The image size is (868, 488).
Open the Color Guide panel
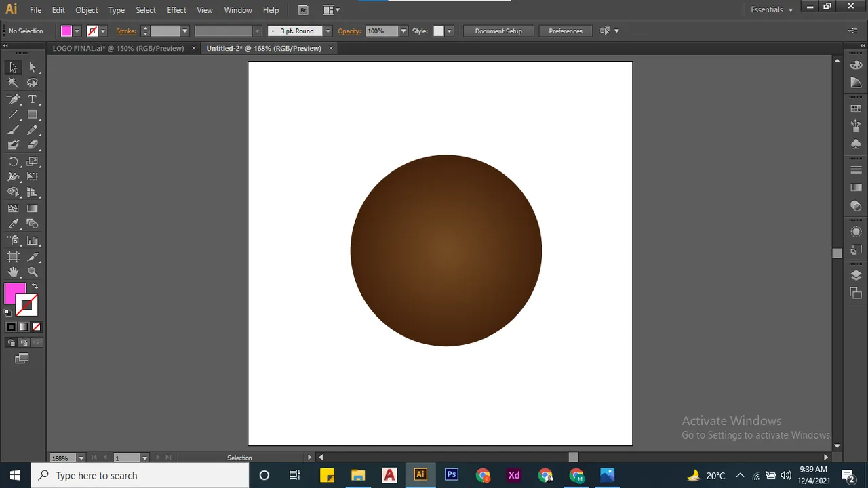coord(856,83)
